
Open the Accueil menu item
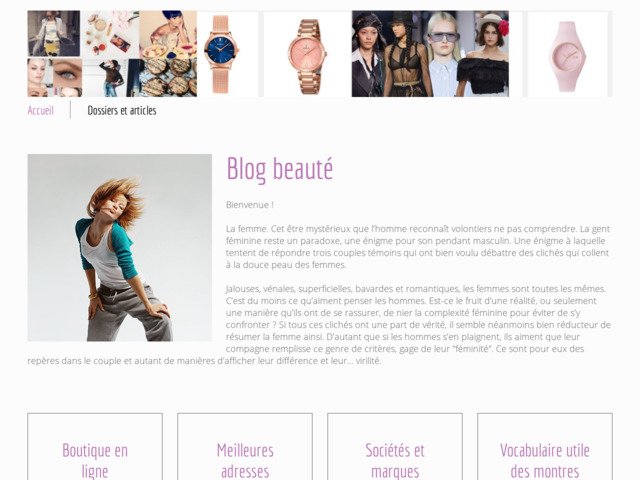pos(40,110)
